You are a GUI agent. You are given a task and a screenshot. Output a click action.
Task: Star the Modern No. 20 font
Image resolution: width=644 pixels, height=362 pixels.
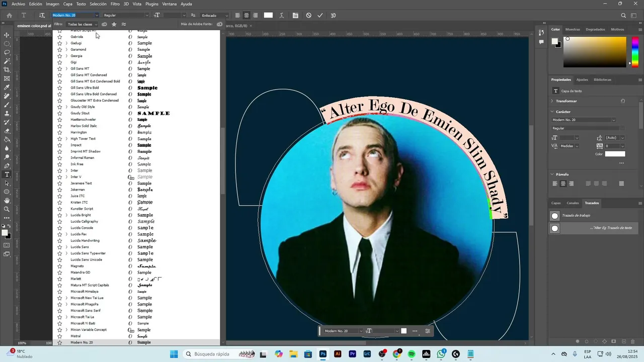[60, 342]
